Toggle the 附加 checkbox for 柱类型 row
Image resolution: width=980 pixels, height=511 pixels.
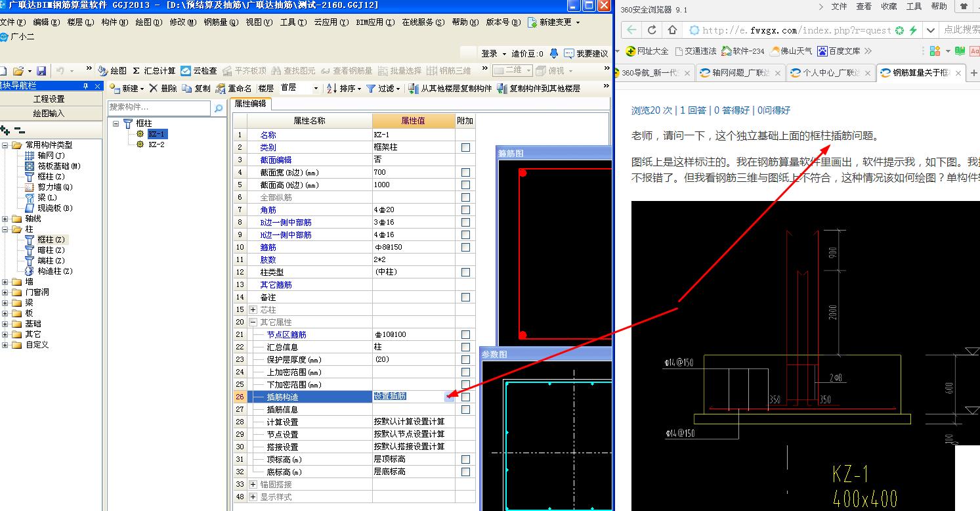(465, 273)
